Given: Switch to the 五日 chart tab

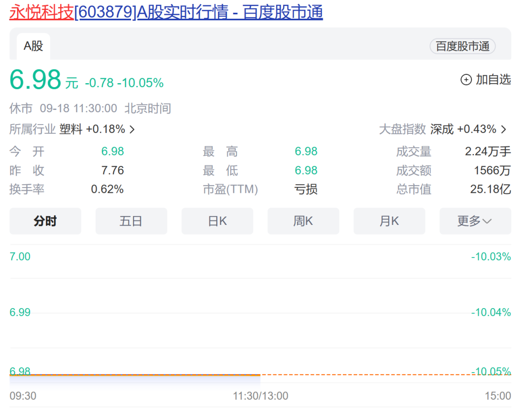Looking at the screenshot, I should 132,221.
